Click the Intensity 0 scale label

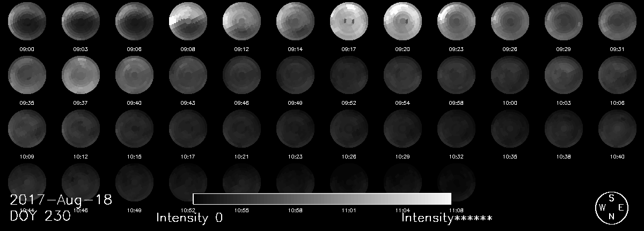(189, 218)
